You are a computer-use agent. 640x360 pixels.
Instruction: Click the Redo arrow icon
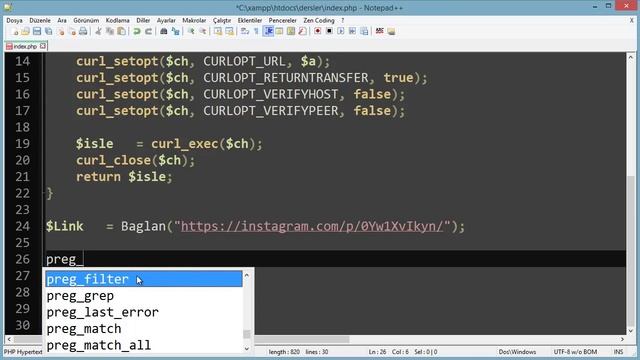pyautogui.click(x=149, y=31)
